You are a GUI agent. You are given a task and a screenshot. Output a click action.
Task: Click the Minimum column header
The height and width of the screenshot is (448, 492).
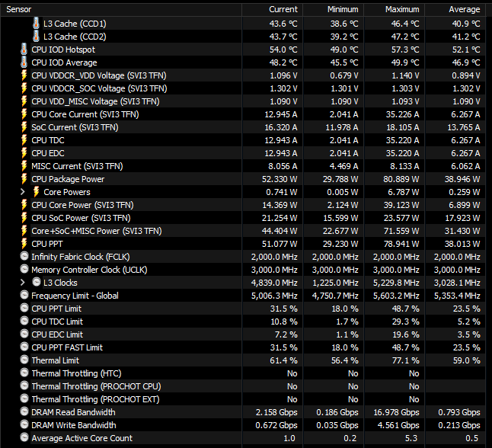pyautogui.click(x=334, y=9)
